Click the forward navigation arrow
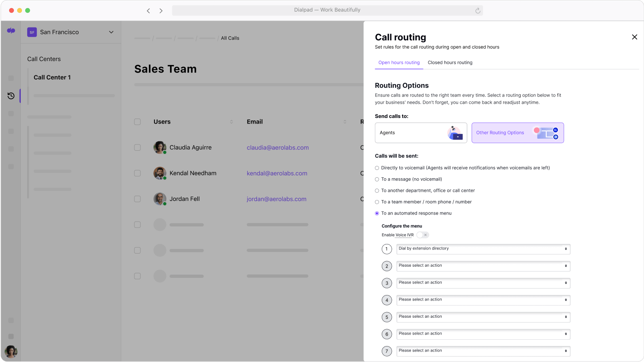The width and height of the screenshot is (644, 362). (x=161, y=10)
